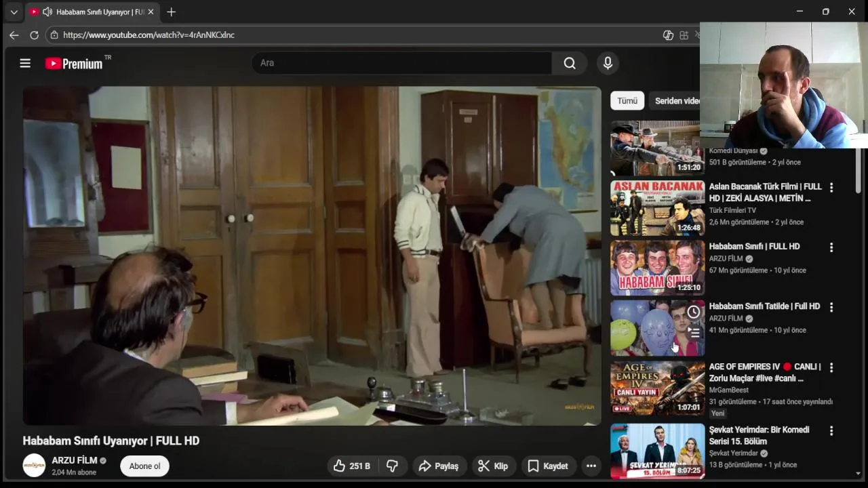Click the video player frame
The width and height of the screenshot is (868, 488).
[x=312, y=256]
